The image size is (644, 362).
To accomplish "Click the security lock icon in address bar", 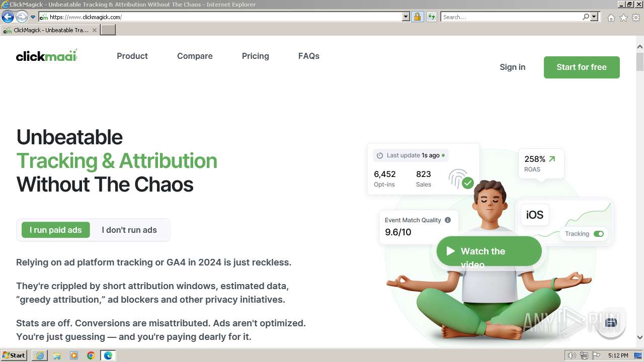I will point(417,17).
